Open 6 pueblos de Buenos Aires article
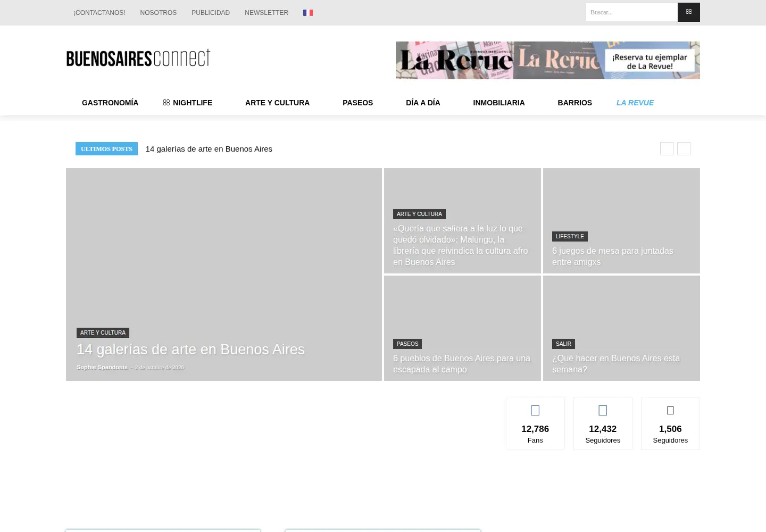The width and height of the screenshot is (766, 532). [x=462, y=364]
